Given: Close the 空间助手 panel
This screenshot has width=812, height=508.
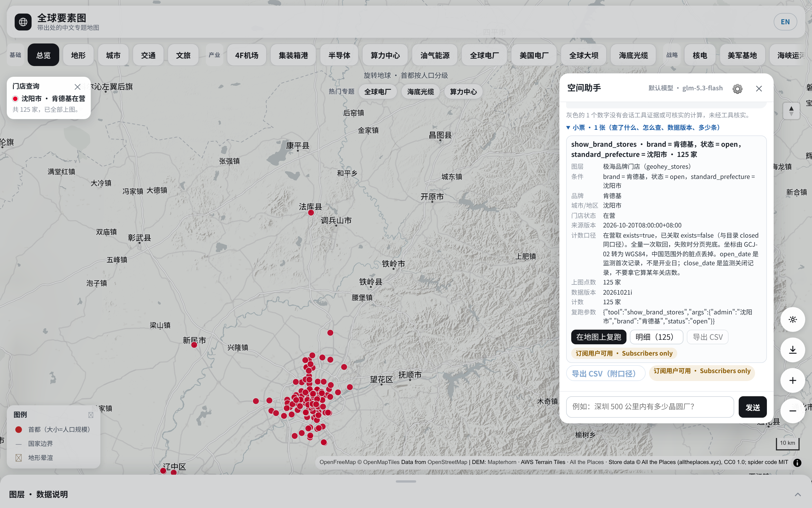Looking at the screenshot, I should pyautogui.click(x=759, y=89).
